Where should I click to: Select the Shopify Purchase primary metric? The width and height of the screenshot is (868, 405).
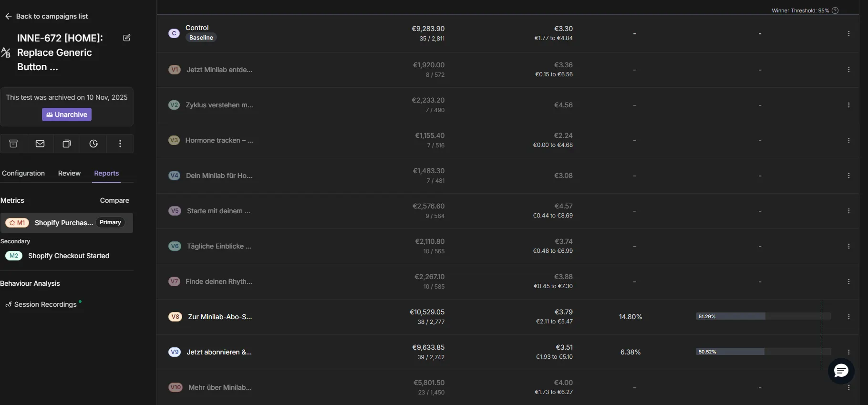pyautogui.click(x=63, y=223)
